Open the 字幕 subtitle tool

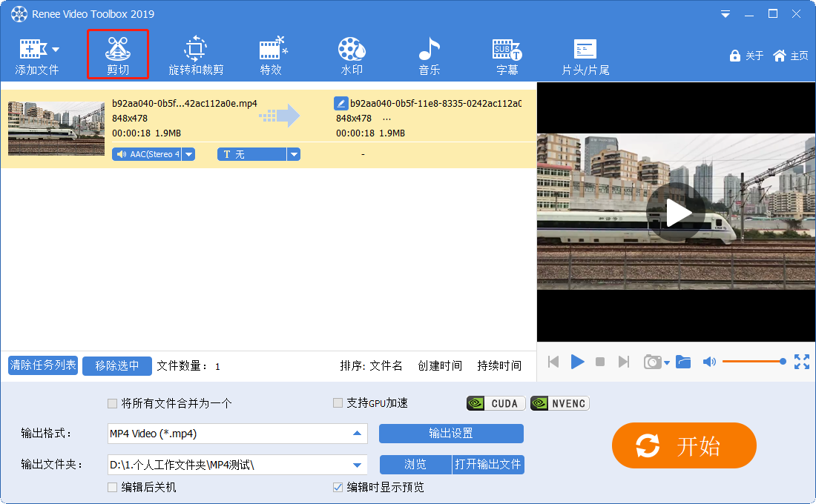[507, 56]
